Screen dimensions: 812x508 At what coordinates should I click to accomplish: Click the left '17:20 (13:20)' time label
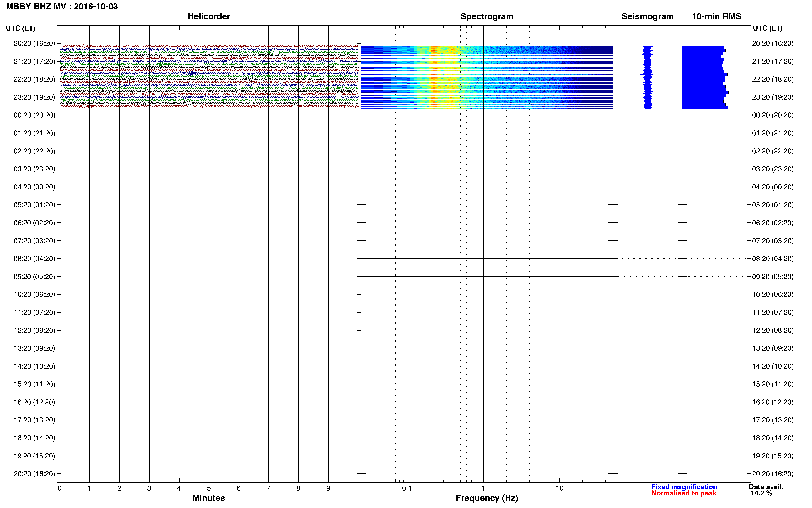click(x=34, y=420)
